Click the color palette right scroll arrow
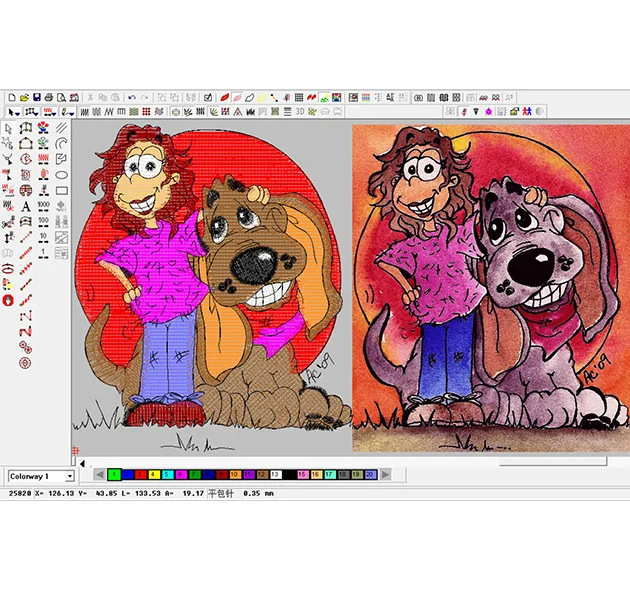Screen dimensions: 630x591 385,474
